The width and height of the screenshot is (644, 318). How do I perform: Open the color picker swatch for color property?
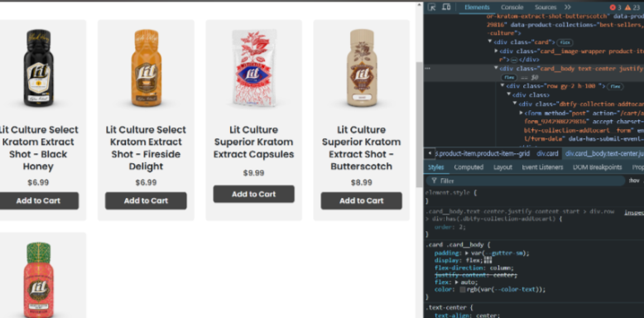point(462,290)
